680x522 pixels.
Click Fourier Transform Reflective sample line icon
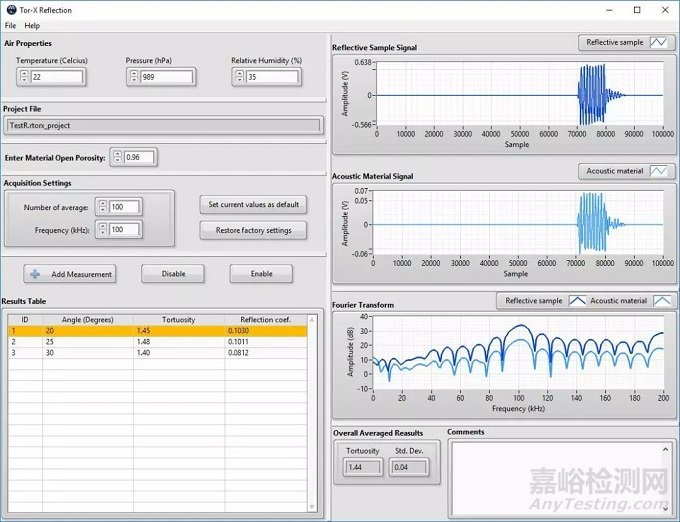click(578, 301)
